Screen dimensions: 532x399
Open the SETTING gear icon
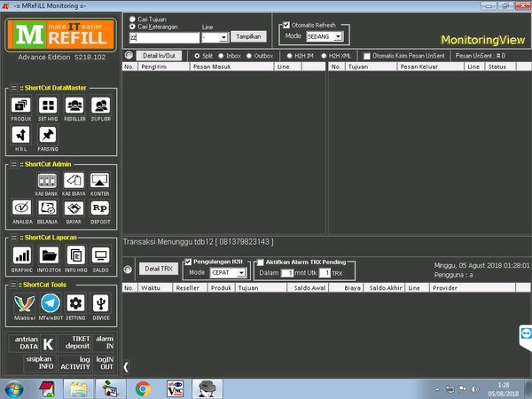75,303
